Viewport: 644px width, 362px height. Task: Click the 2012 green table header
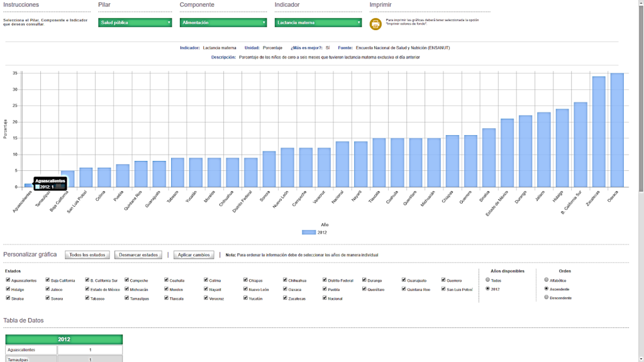(64, 339)
